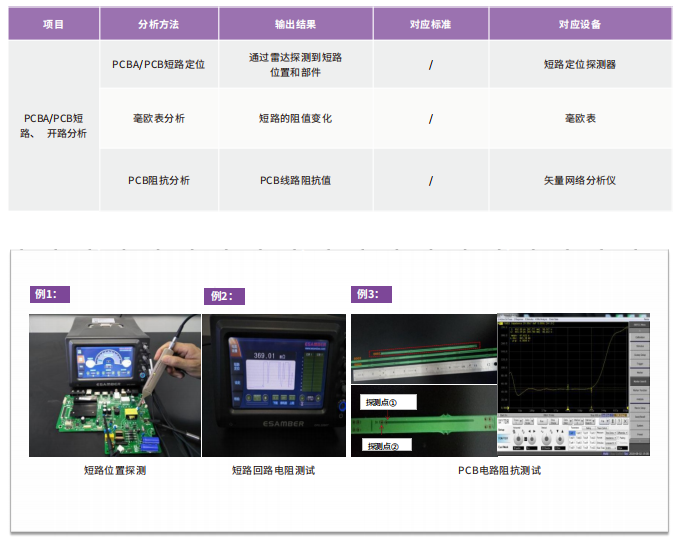Screen dimensions: 680x541
Task: Select the 对应设备 column header
Action: click(579, 24)
